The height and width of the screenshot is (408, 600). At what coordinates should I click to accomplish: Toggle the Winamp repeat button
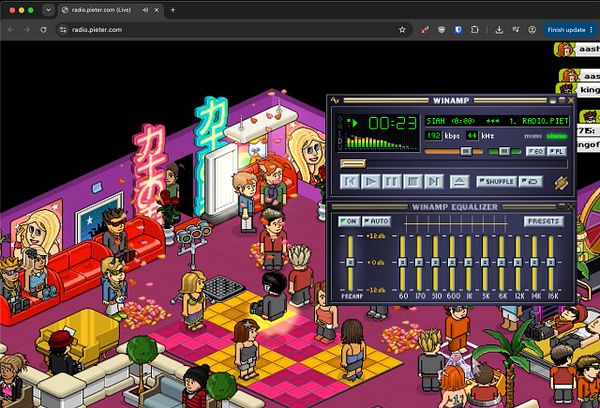(x=530, y=181)
